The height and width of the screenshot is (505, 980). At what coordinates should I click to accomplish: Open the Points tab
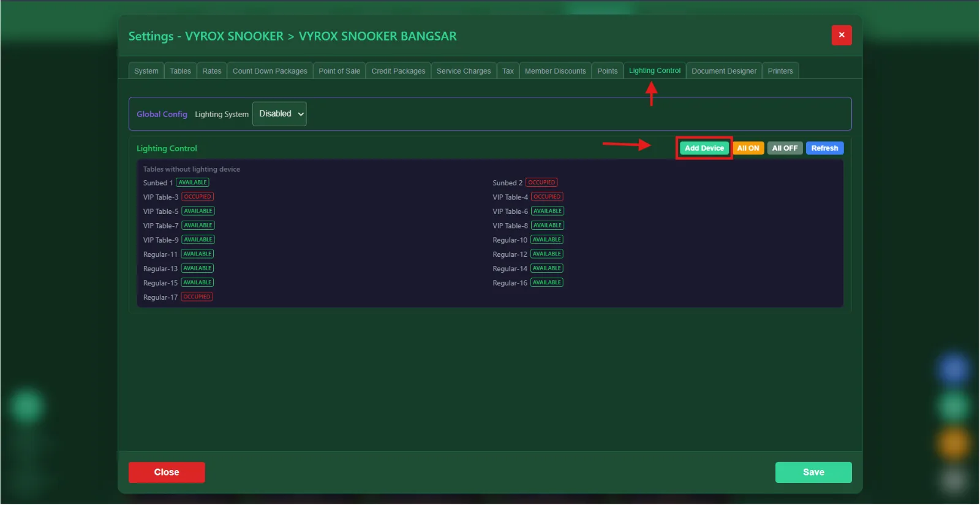point(608,71)
